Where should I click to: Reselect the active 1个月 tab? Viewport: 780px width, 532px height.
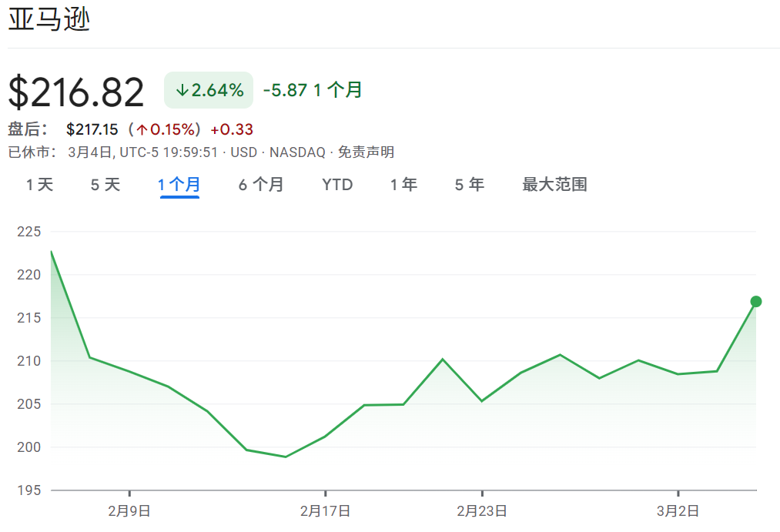coord(179,185)
